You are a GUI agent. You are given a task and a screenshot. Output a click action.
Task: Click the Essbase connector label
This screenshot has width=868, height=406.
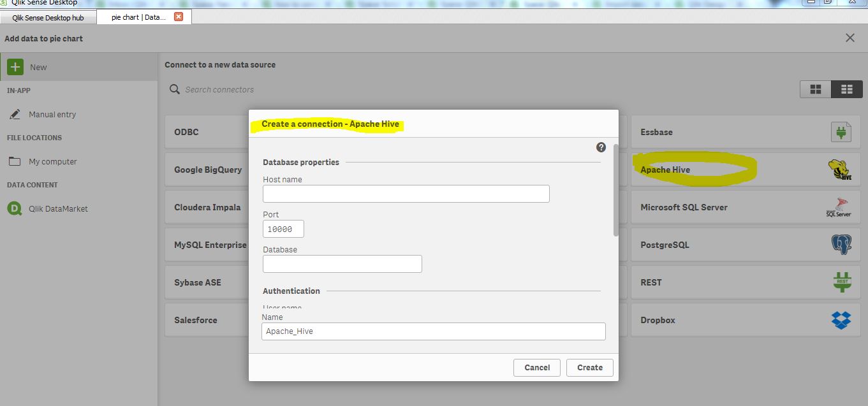[656, 132]
